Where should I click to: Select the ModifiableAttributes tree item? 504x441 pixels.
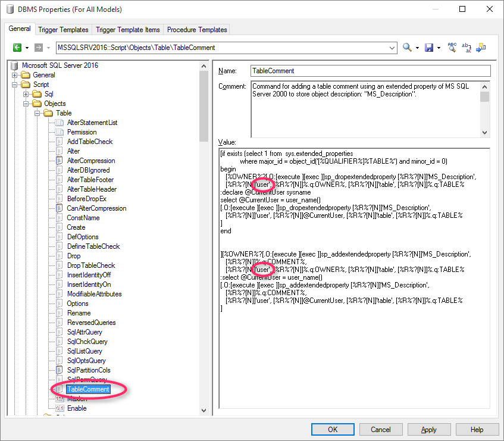pyautogui.click(x=94, y=294)
